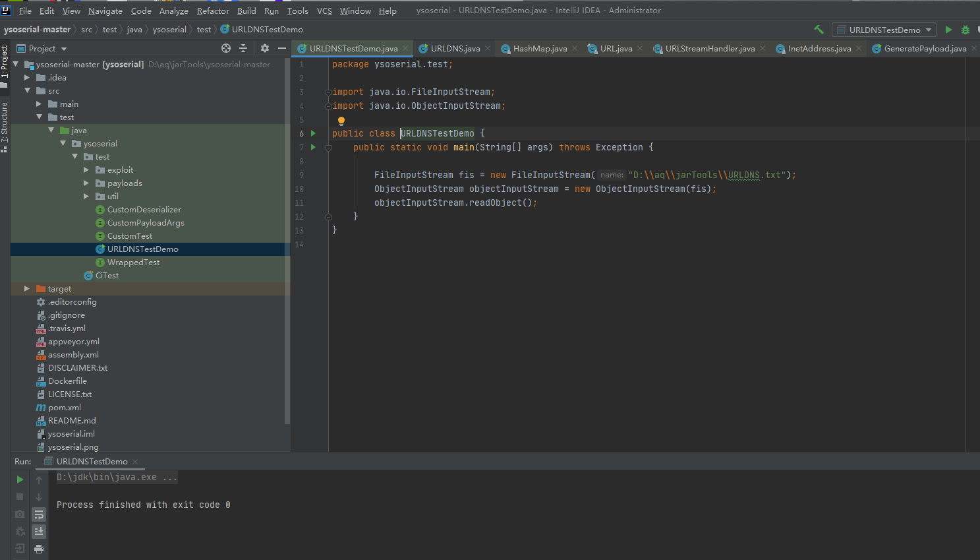Click the Locate Opened File crosshair icon

(x=226, y=48)
